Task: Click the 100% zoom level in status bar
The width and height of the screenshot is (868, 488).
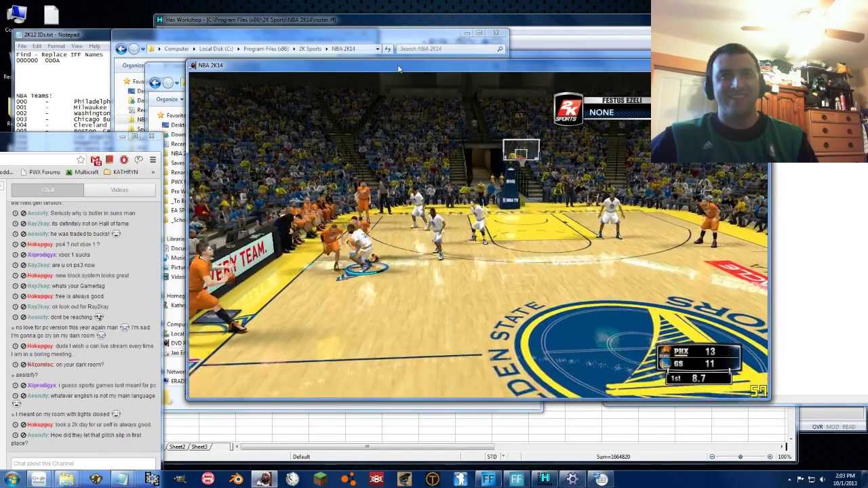Action: point(785,457)
